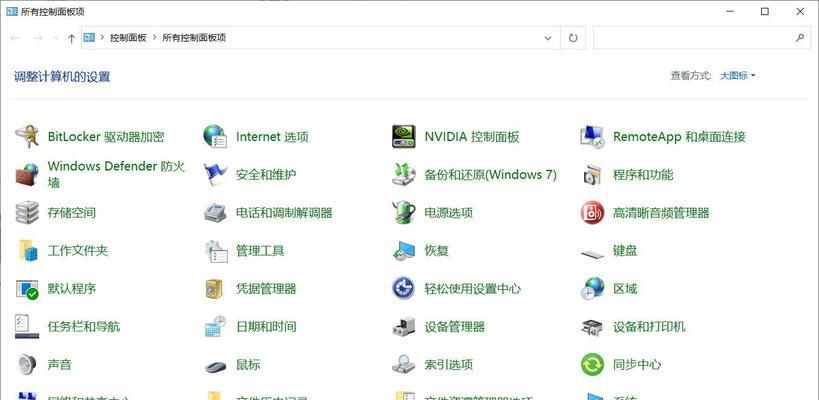Launch the 高清晰音频管理器 speaker icon
819x400 pixels.
[592, 213]
